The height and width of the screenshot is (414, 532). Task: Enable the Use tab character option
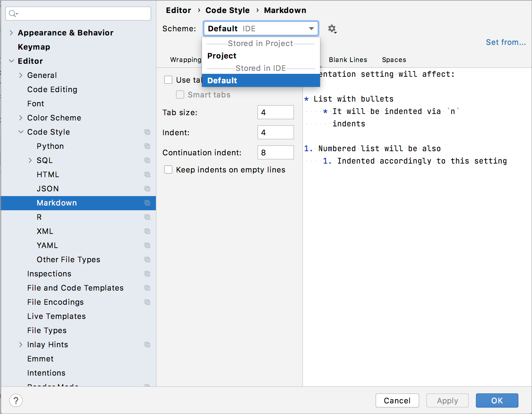point(168,80)
